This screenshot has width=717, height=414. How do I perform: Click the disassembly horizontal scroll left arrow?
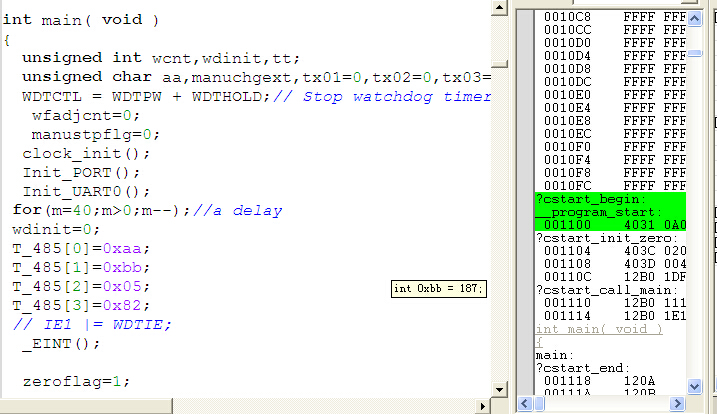click(525, 403)
